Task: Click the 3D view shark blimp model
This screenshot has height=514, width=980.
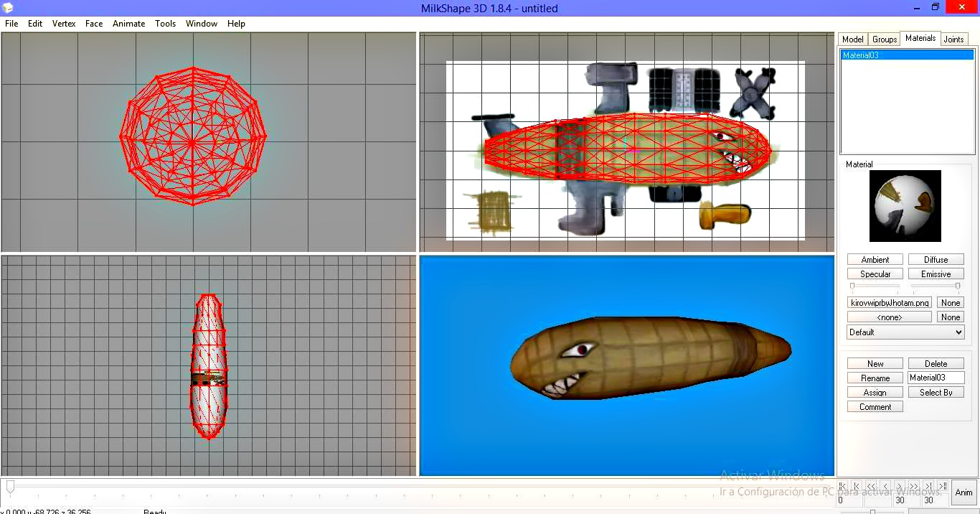Action: coord(649,358)
